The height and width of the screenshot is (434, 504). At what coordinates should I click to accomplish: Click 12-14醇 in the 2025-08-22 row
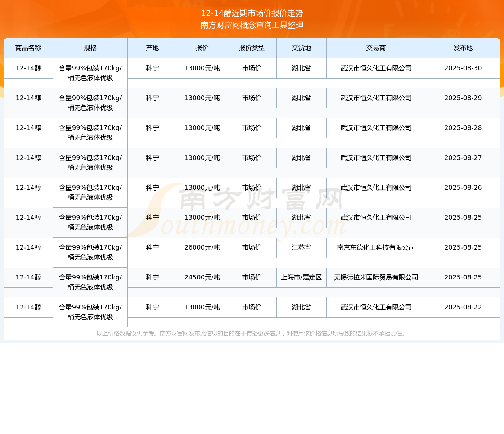coord(28,307)
